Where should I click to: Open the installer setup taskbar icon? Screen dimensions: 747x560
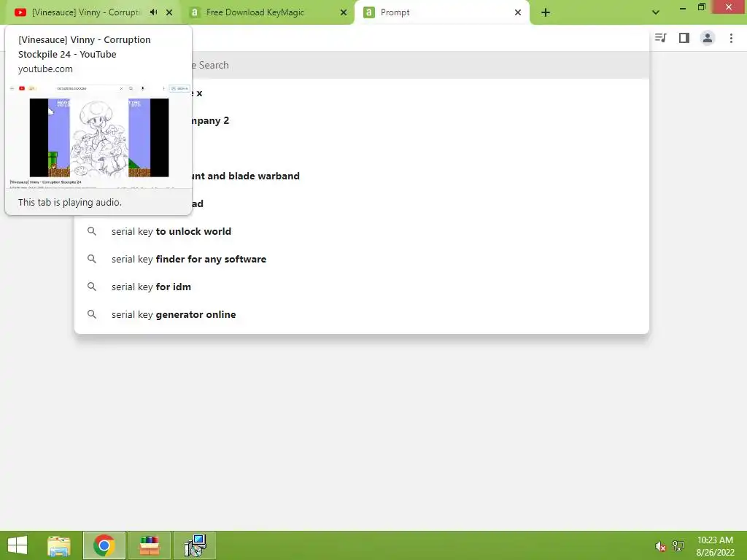point(195,545)
